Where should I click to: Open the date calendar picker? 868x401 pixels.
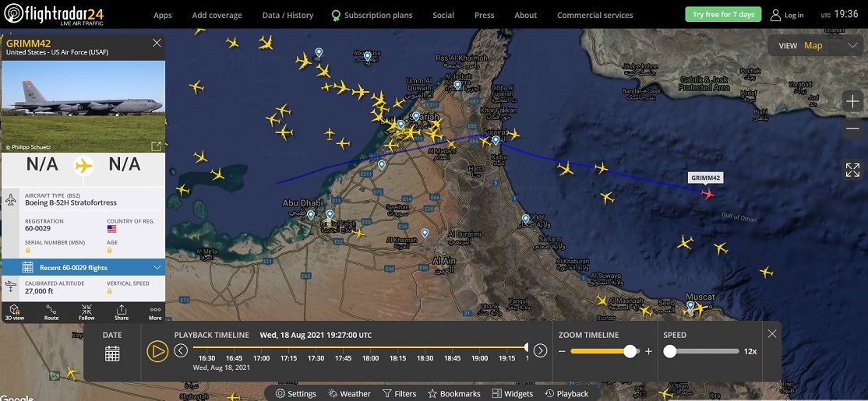pyautogui.click(x=112, y=353)
